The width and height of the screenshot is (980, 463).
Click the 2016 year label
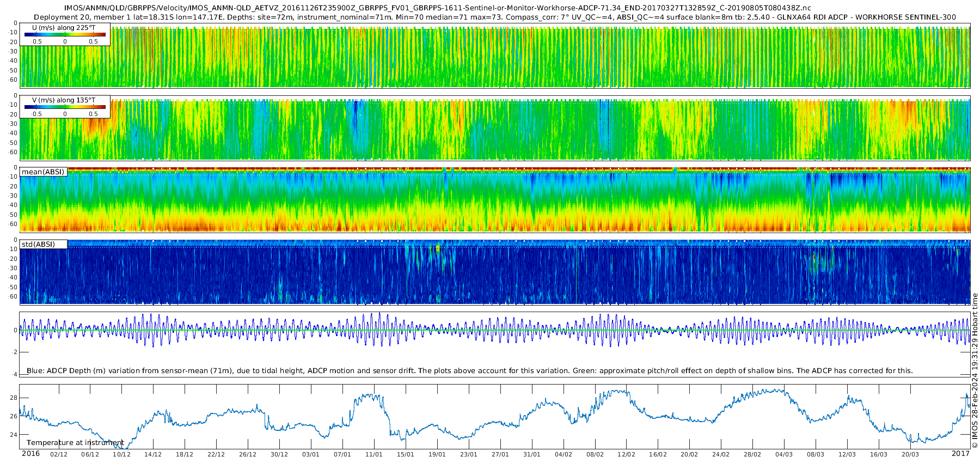point(30,454)
